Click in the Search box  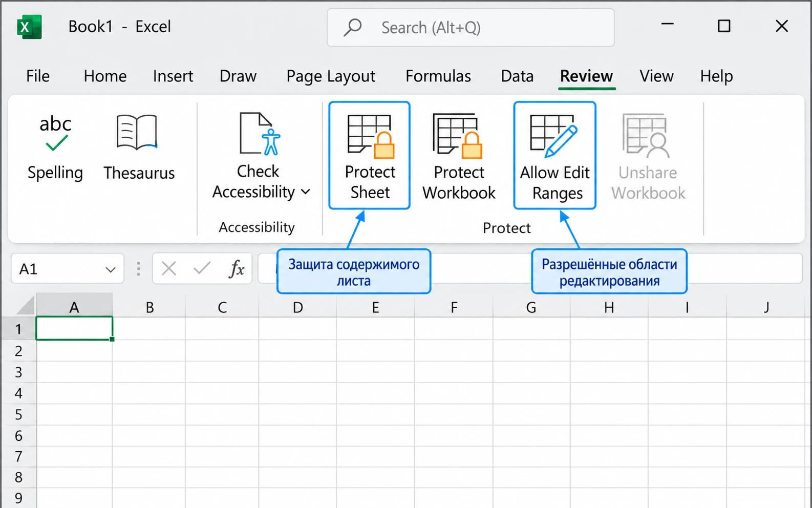[x=471, y=28]
